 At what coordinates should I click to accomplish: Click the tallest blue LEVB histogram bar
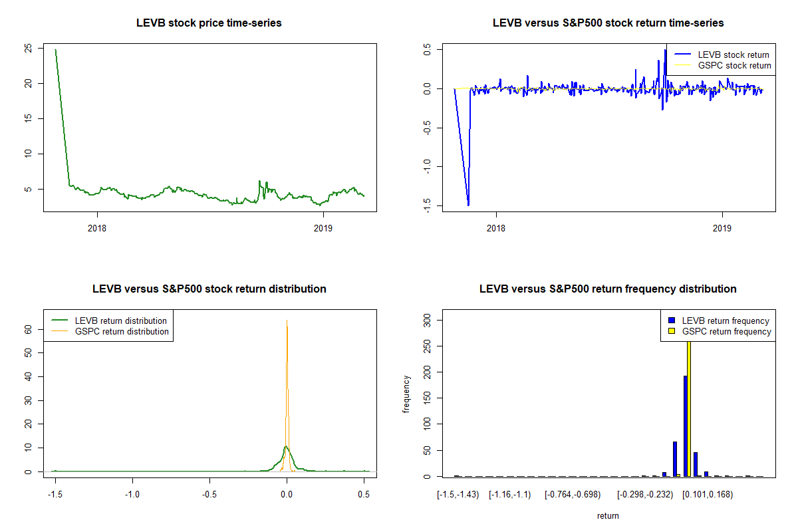coord(685,426)
